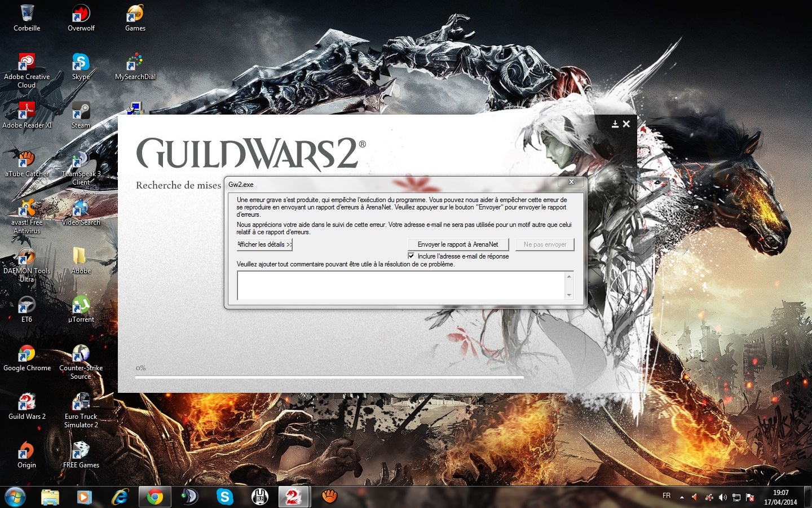Open Adobe Creative Cloud shortcut
This screenshot has height=508, width=812.
click(27, 71)
